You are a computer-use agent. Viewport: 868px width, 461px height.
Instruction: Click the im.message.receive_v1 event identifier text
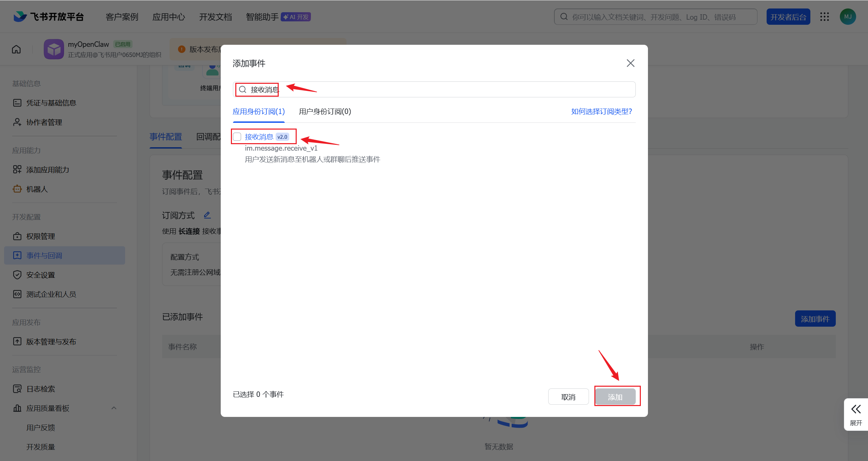pos(281,148)
